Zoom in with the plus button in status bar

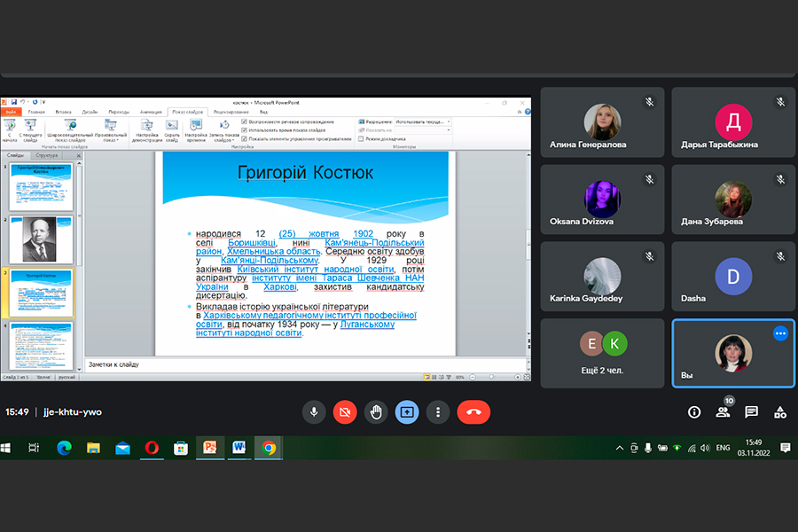coord(518,377)
